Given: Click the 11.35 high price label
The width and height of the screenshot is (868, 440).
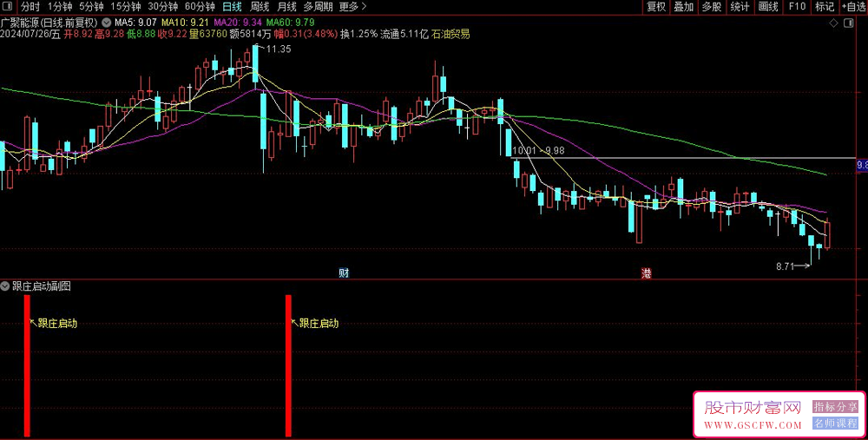Looking at the screenshot, I should coord(279,49).
